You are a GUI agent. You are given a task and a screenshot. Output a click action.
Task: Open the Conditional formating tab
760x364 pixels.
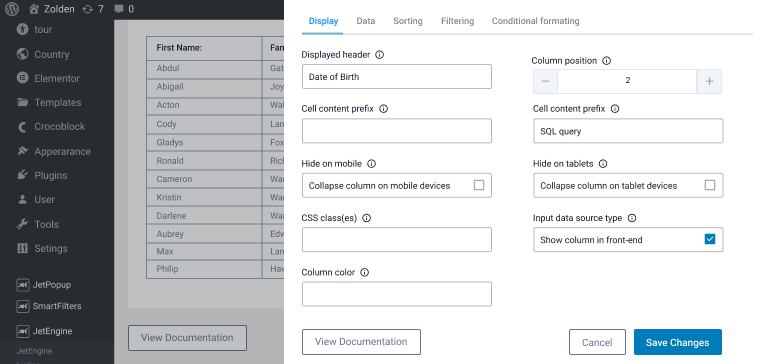pos(536,21)
